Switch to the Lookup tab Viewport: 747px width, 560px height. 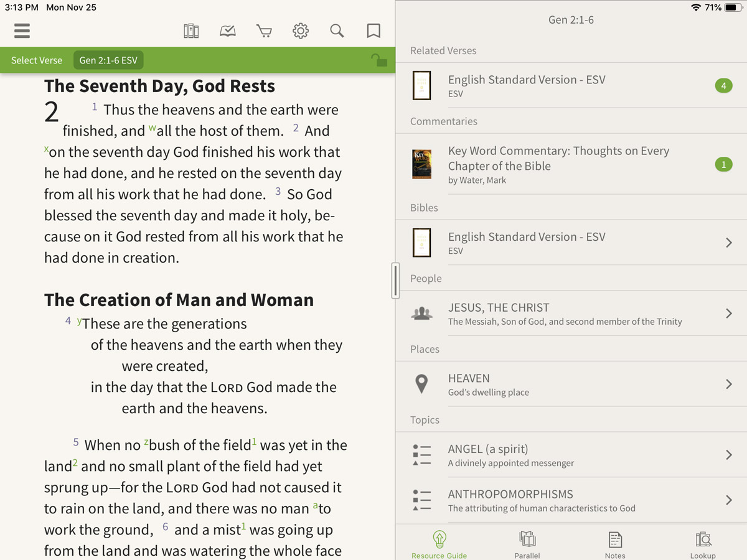coord(703,544)
